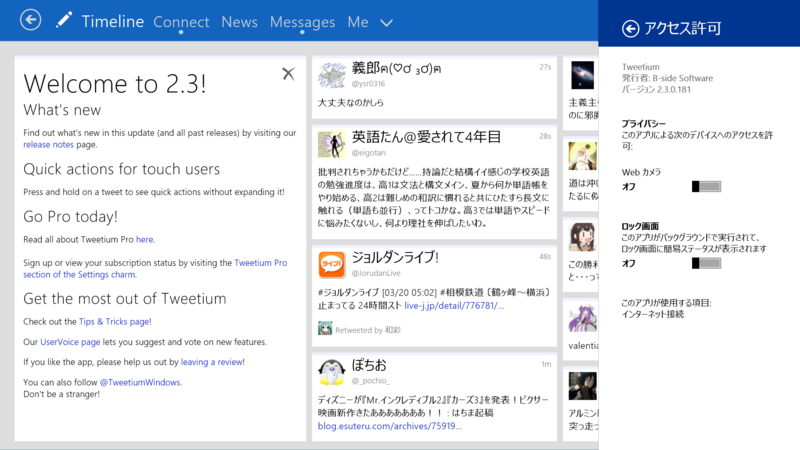Screen dimensions: 800x450
Task: Click the retweeter avatar beside Retweeted by
Action: [324, 329]
